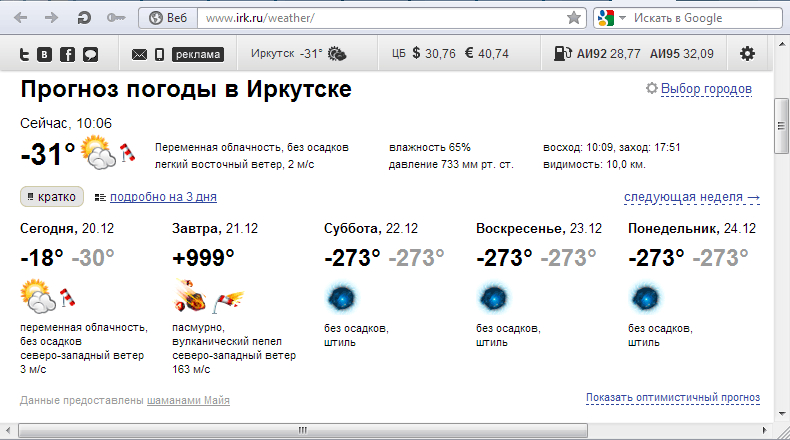The image size is (790, 440).
Task: Click the "реклама" button in toolbar
Action: click(x=197, y=54)
